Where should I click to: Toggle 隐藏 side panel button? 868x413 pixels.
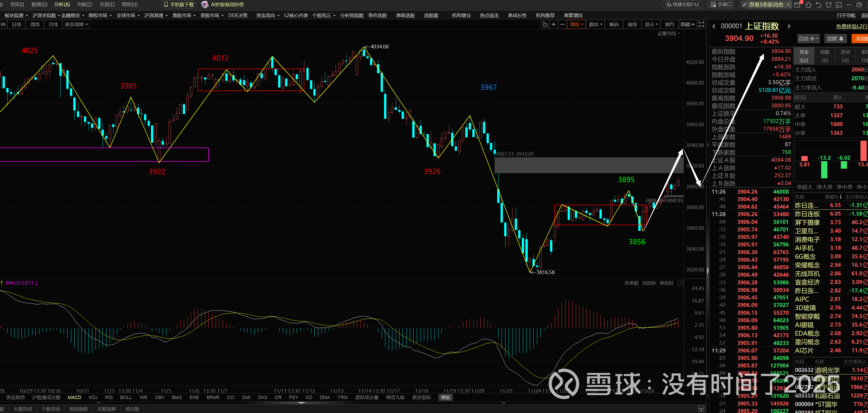click(688, 24)
